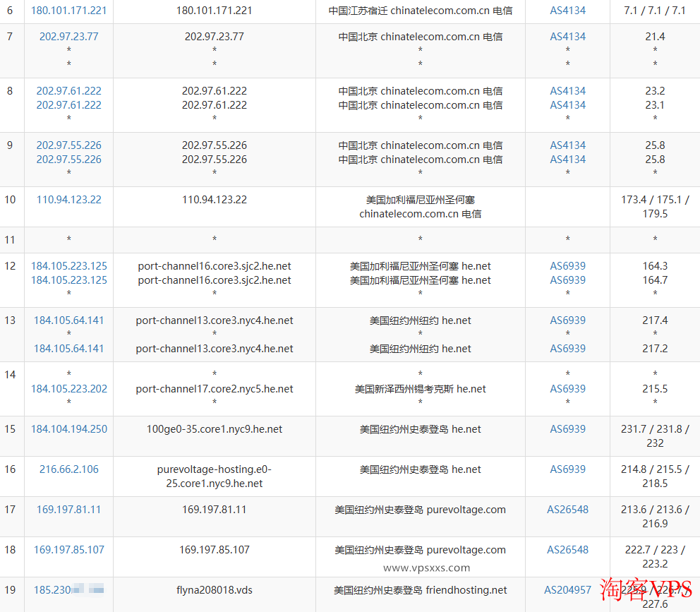
Task: Click the AS26548 link in hop 17 row
Action: (567, 509)
